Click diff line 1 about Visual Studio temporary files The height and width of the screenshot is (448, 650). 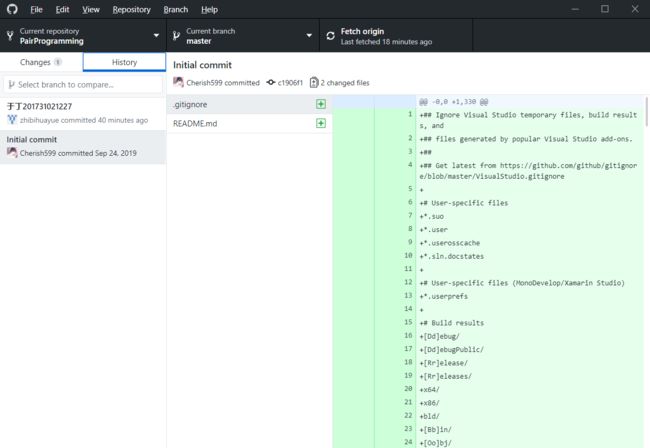528,120
